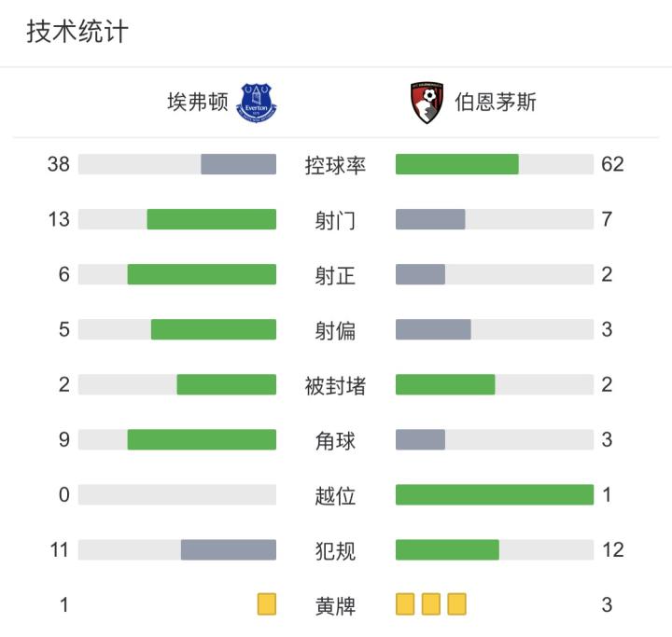Select the 被封堵 stat label
This screenshot has width=672, height=637.
click(x=335, y=385)
